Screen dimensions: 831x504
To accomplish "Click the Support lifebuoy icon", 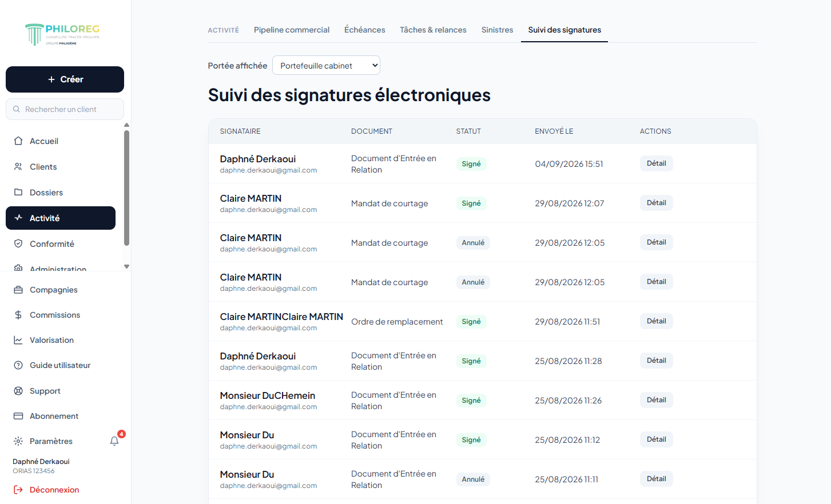I will [18, 391].
